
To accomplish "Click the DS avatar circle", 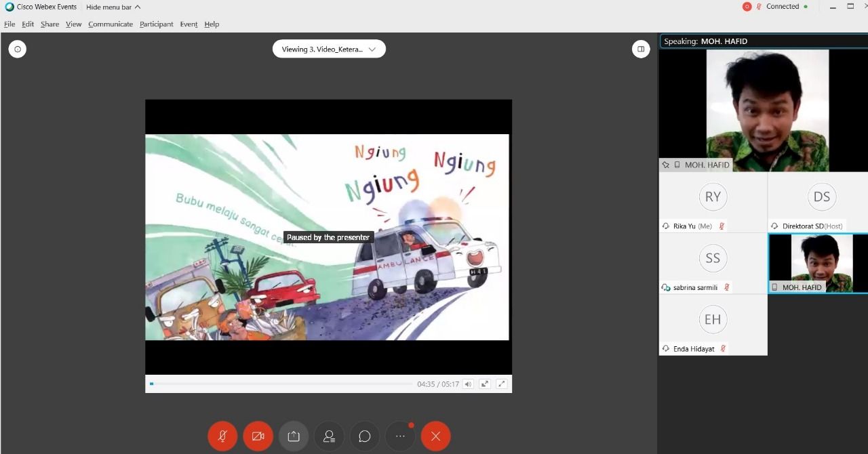I will 821,197.
